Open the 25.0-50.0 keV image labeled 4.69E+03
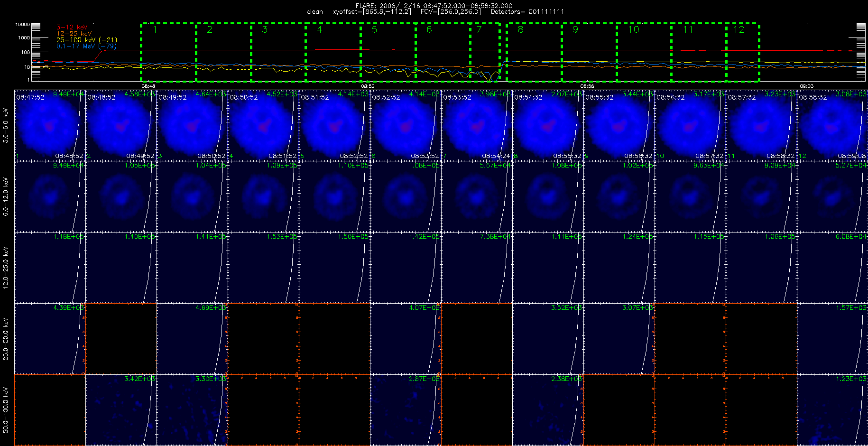This screenshot has width=868, height=446. (192, 338)
